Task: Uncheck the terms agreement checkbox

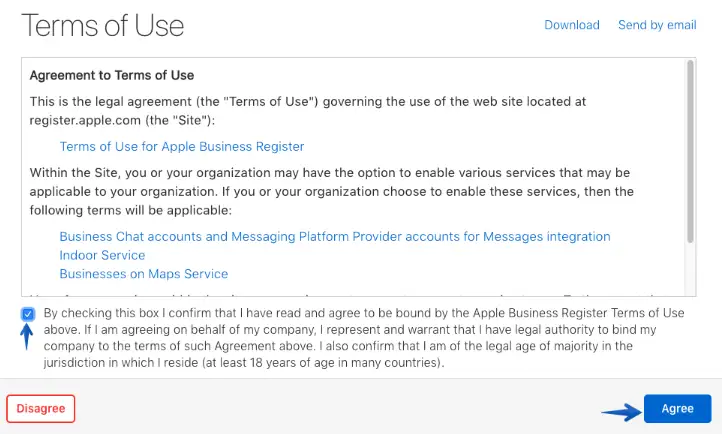Action: point(28,314)
